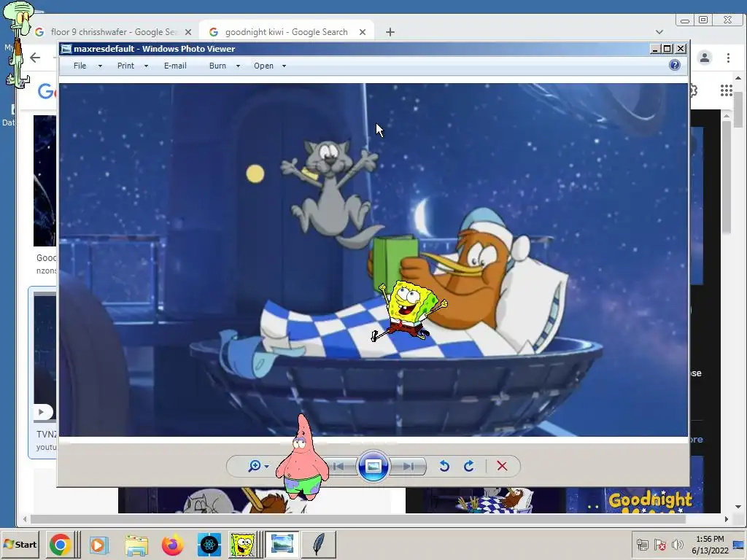The height and width of the screenshot is (560, 747).
Task: Expand the zoom magnifier dropdown arrow
Action: click(x=267, y=466)
